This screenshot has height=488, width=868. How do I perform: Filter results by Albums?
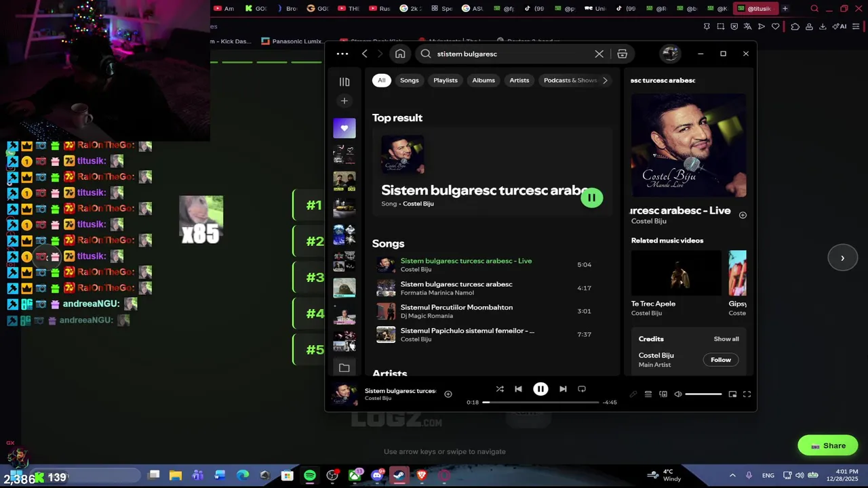484,80
